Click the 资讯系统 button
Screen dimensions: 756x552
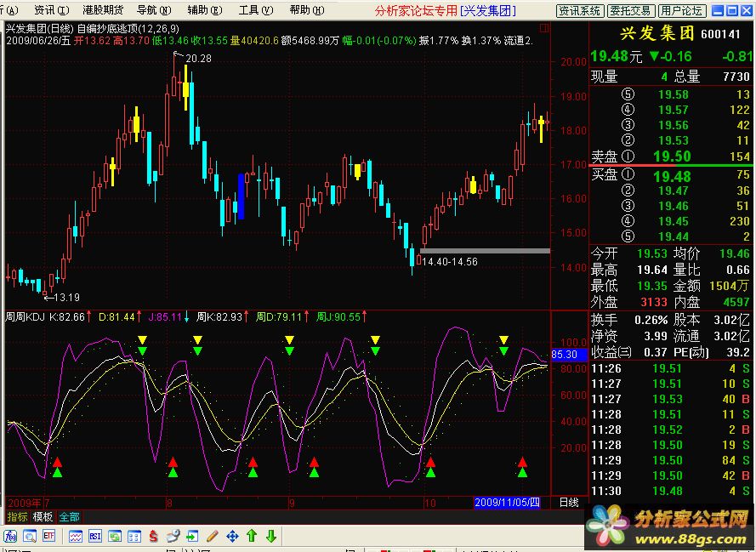click(x=579, y=10)
